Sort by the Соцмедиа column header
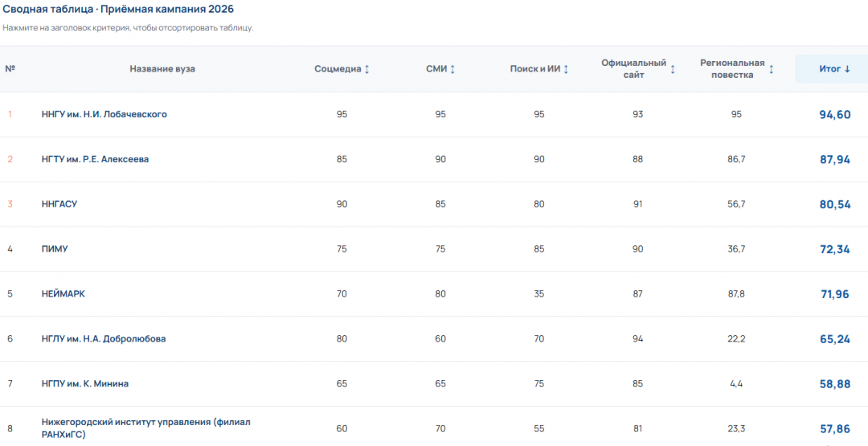Viewport: 868px width, 446px height. 342,69
